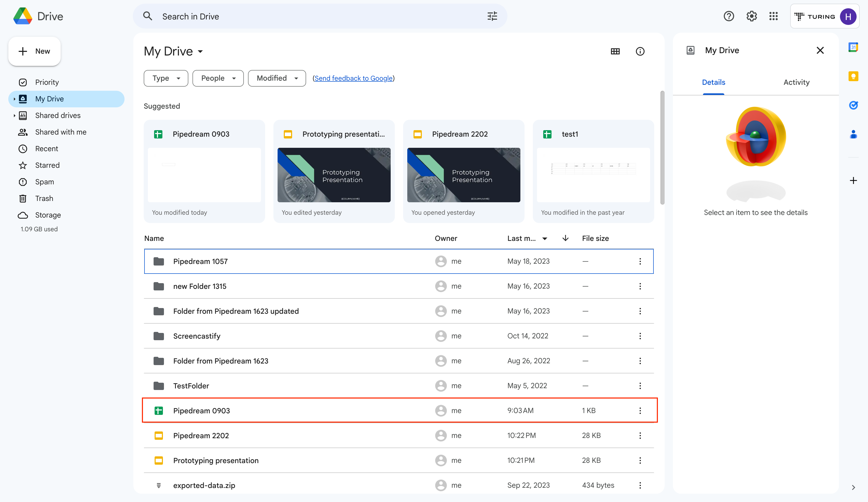The height and width of the screenshot is (502, 868).
Task: Expand the Shared drives section
Action: pyautogui.click(x=14, y=115)
